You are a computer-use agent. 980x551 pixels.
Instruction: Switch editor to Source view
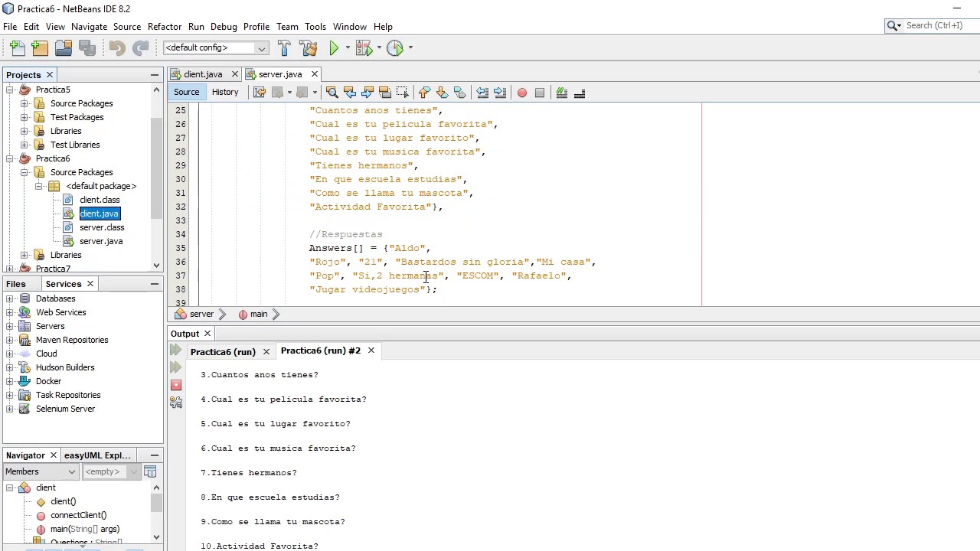(x=186, y=92)
